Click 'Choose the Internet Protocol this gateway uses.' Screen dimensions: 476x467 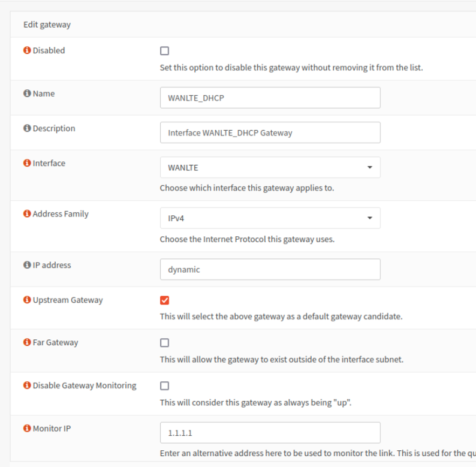248,240
